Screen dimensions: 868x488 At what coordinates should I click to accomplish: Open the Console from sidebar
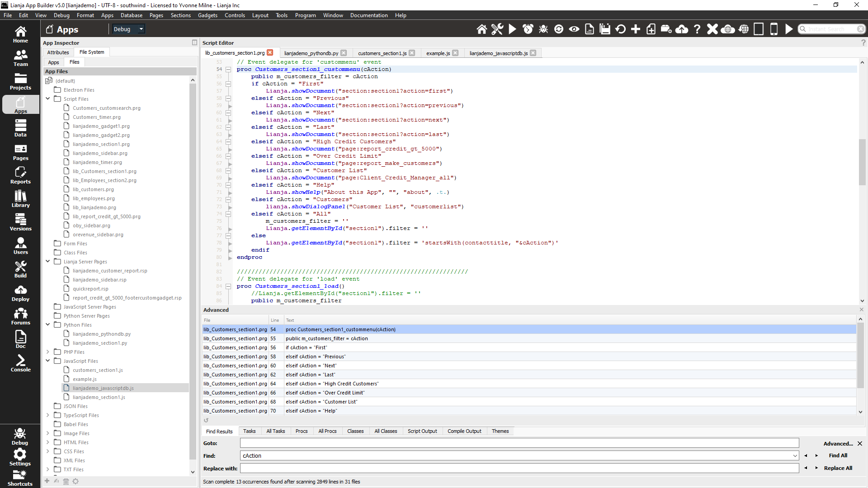[20, 363]
